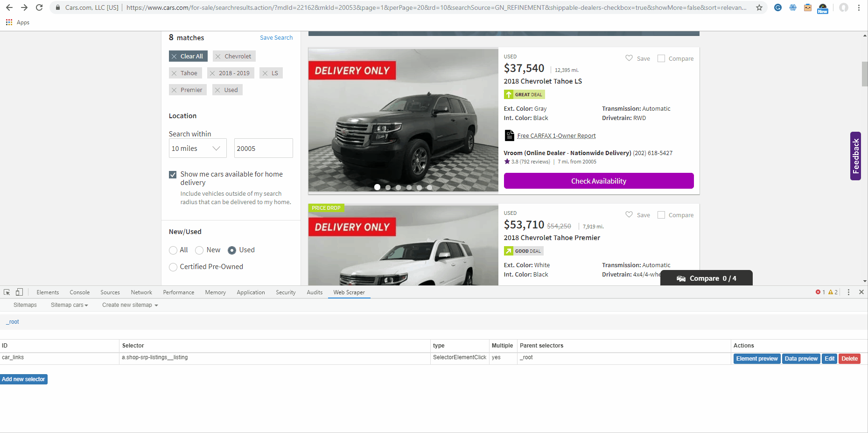
Task: Select the Used radio button
Action: click(232, 250)
